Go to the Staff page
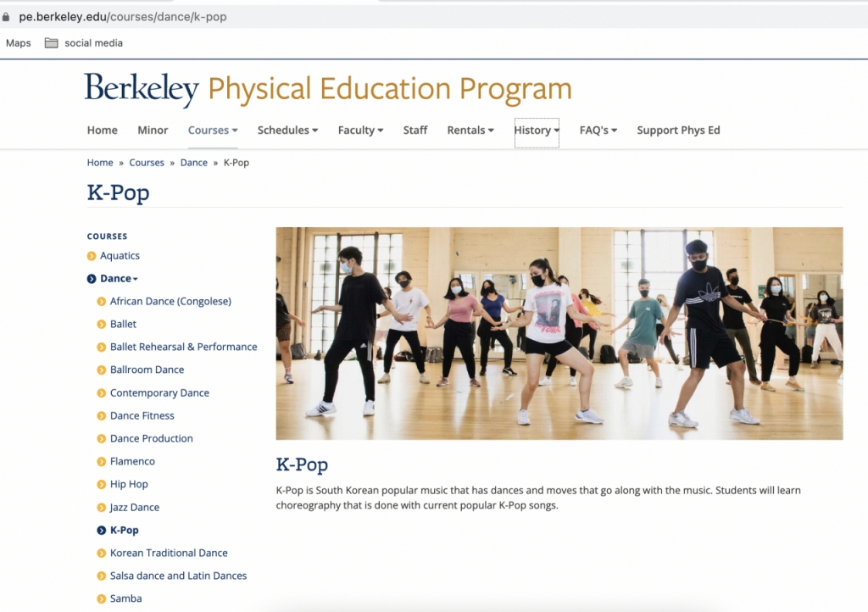868x612 pixels. click(x=415, y=131)
